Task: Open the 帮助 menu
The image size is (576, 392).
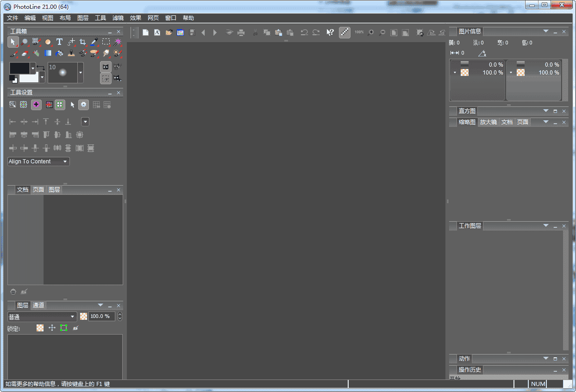Action: coord(188,18)
